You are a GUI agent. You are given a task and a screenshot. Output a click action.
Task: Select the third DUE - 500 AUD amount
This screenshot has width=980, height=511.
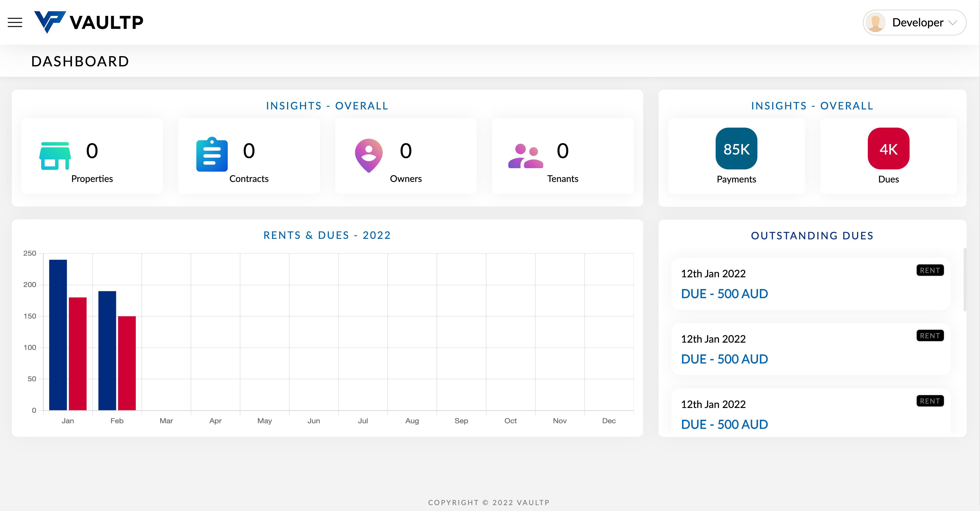point(724,425)
